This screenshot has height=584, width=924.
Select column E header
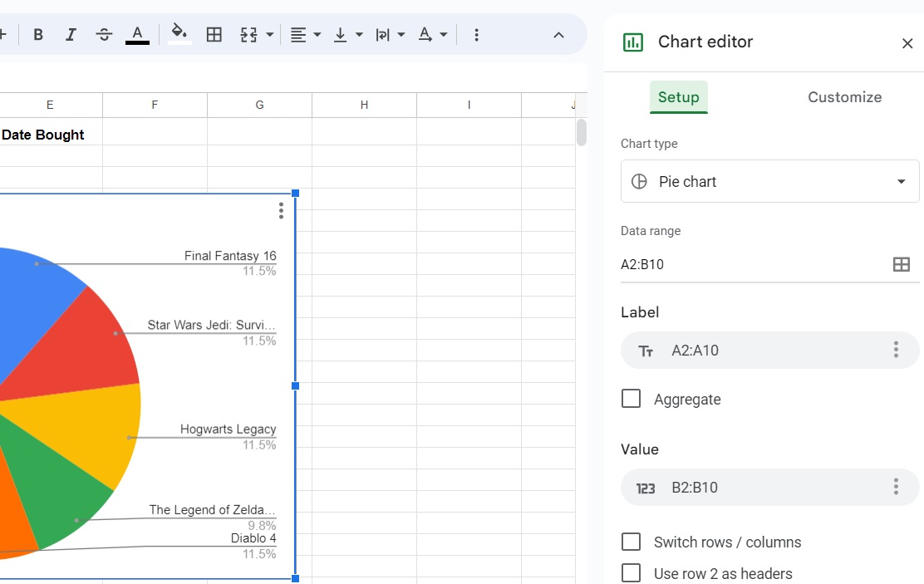coord(50,105)
